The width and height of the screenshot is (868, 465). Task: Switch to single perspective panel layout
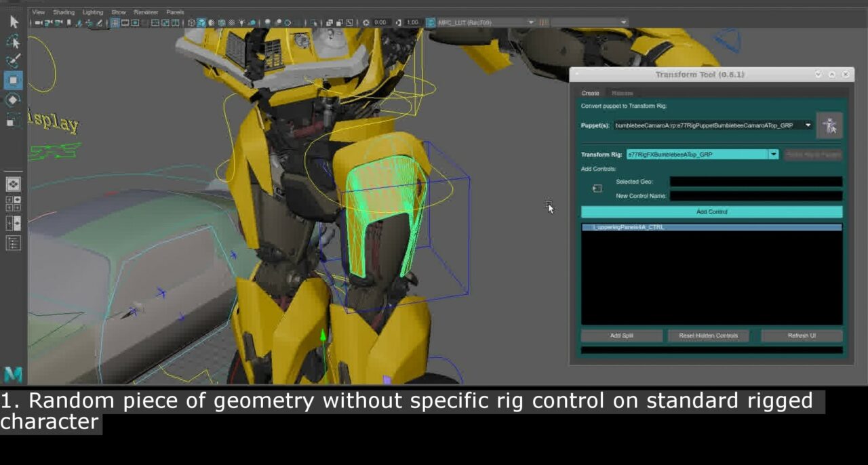(x=14, y=184)
